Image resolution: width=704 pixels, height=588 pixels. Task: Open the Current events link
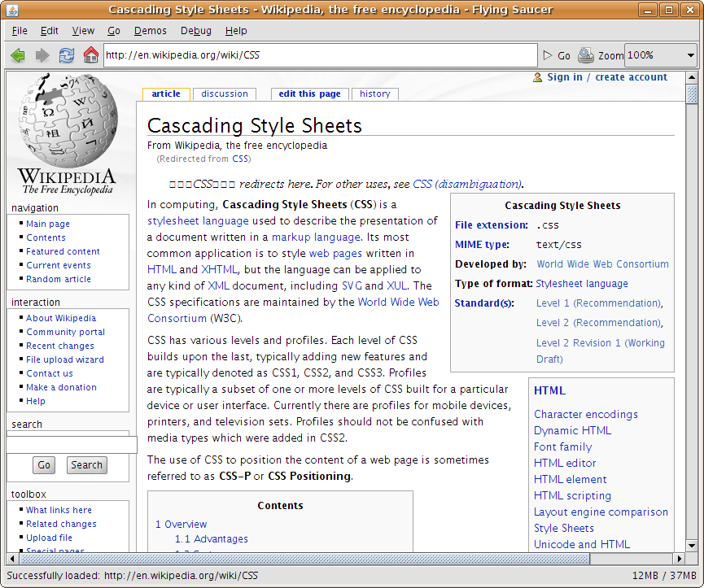pyautogui.click(x=59, y=265)
